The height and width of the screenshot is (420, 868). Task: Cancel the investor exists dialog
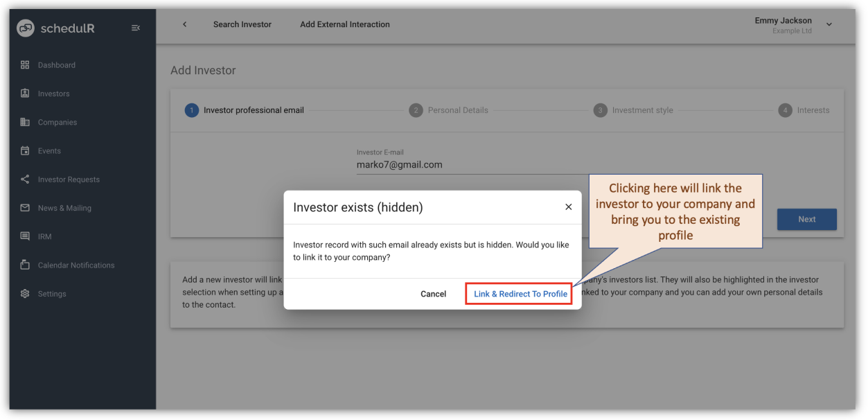[433, 293]
